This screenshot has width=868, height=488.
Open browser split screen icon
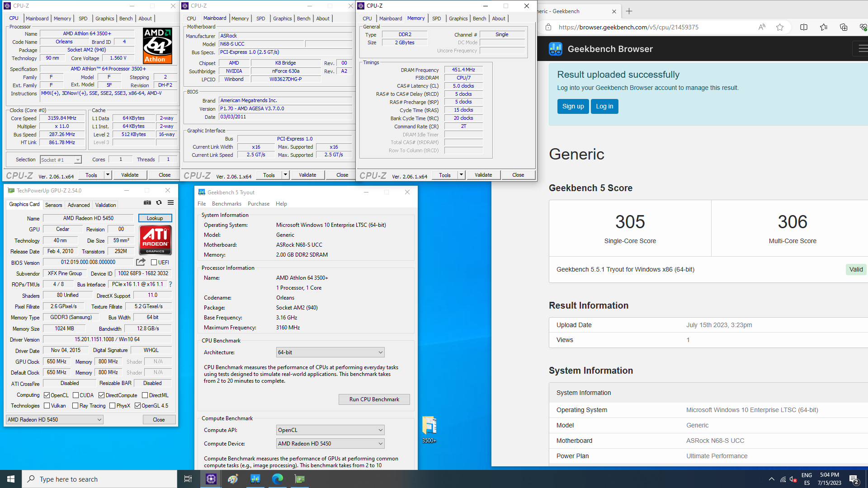pos(804,27)
